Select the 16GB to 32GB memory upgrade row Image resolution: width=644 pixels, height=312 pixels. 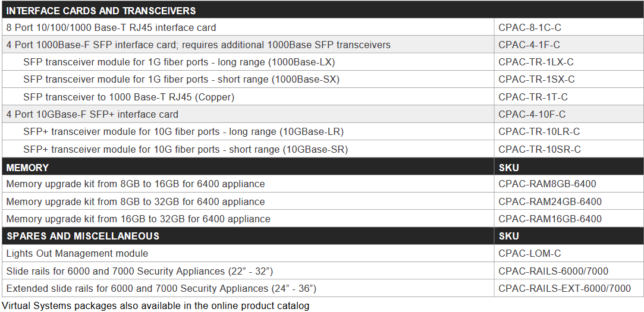(322, 219)
